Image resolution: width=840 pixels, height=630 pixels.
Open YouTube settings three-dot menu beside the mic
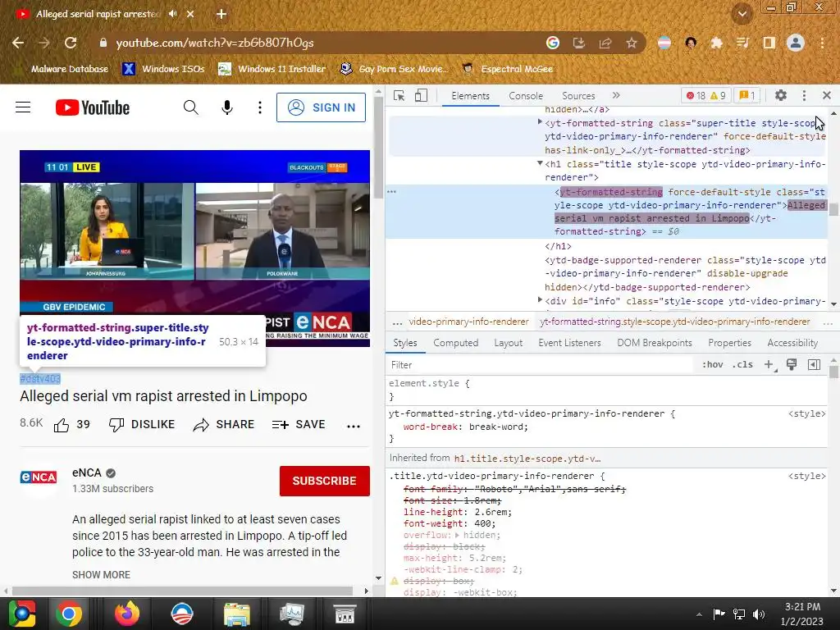click(260, 107)
